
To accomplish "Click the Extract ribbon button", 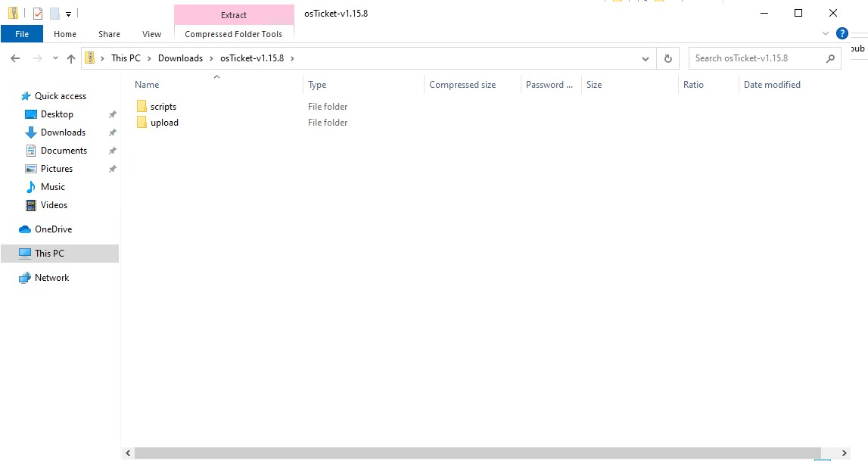I will pyautogui.click(x=233, y=14).
